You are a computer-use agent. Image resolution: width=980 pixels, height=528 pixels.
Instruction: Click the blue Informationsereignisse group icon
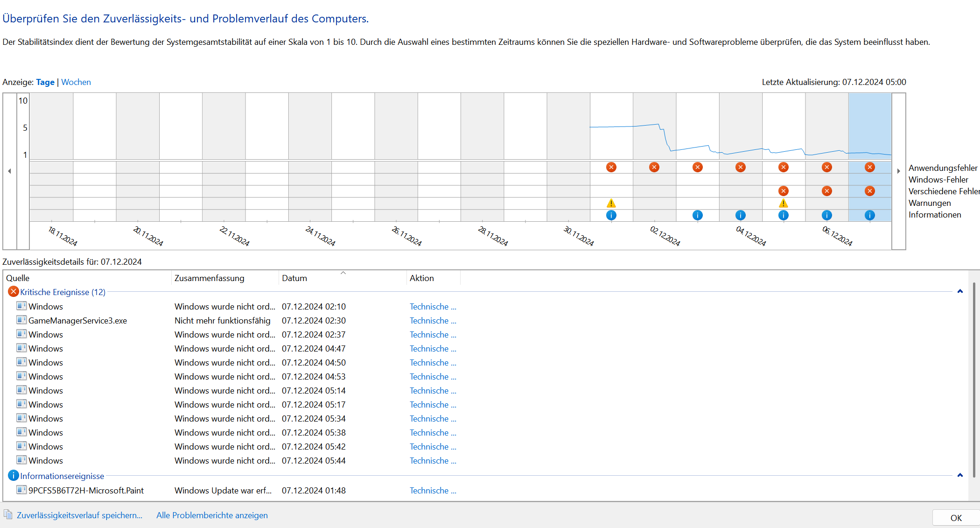(x=13, y=476)
